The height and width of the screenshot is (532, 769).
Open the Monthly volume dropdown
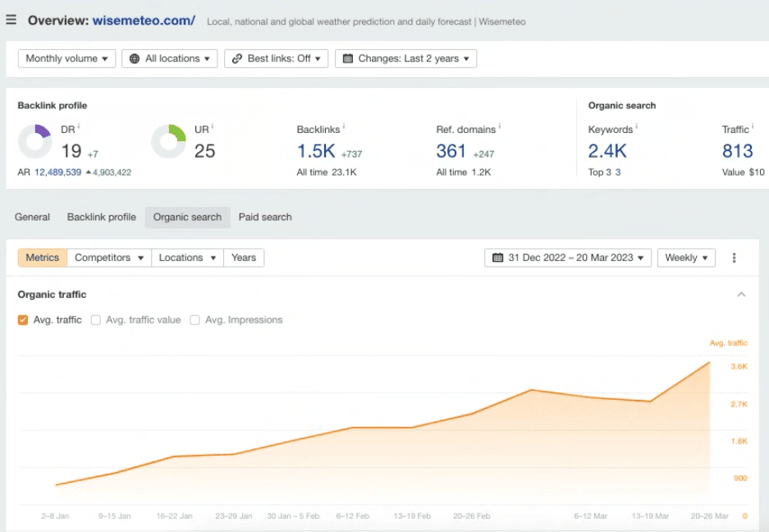coord(66,58)
